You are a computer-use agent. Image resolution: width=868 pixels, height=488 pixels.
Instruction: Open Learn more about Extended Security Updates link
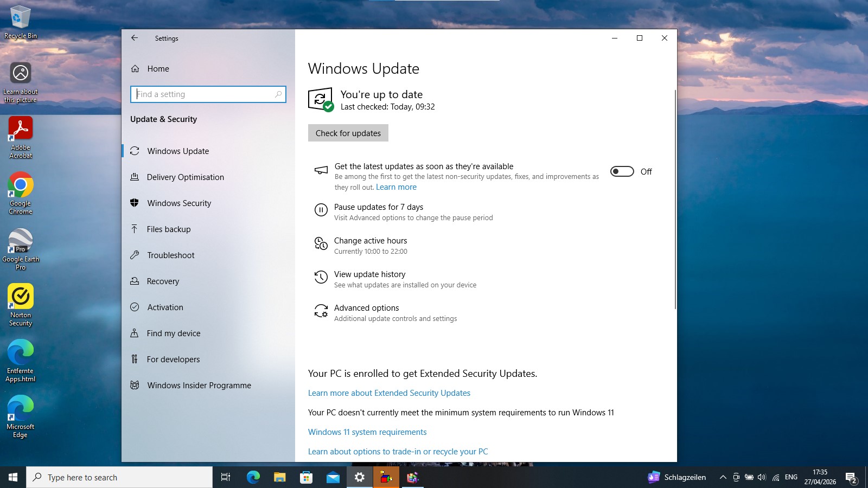coord(389,393)
